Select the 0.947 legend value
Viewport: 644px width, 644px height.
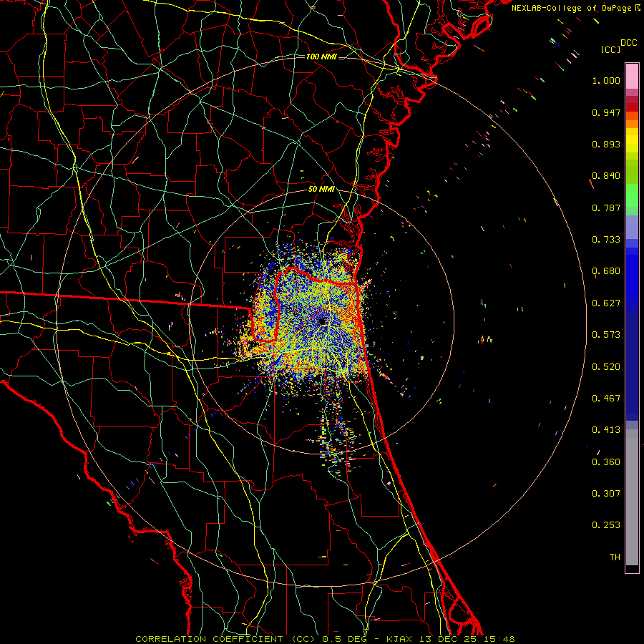606,112
